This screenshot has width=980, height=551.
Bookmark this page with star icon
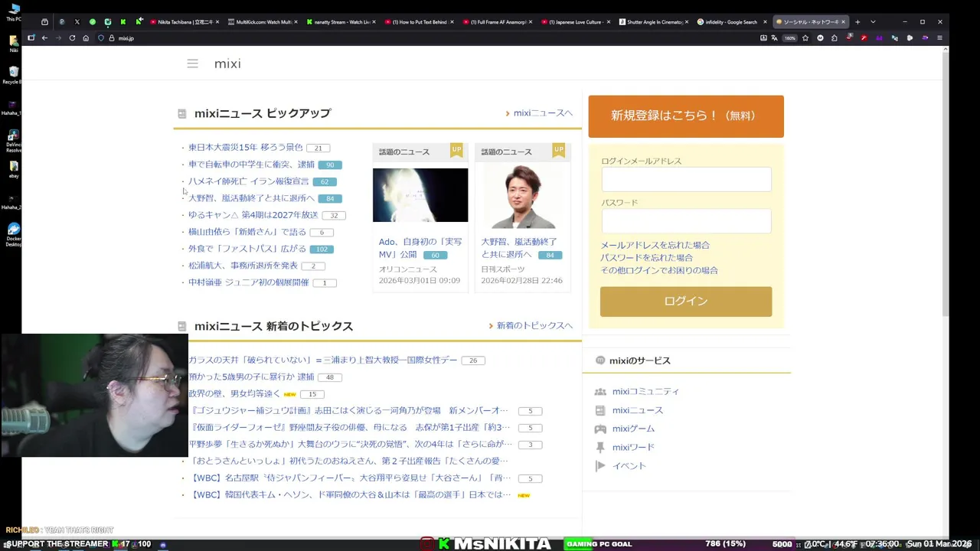coord(805,37)
